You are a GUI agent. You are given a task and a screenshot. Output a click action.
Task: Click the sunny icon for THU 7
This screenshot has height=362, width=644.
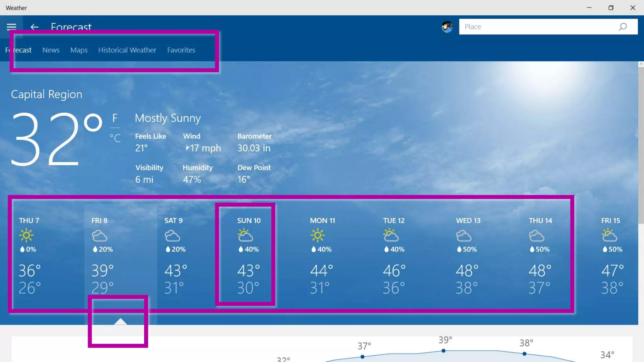[x=26, y=235]
